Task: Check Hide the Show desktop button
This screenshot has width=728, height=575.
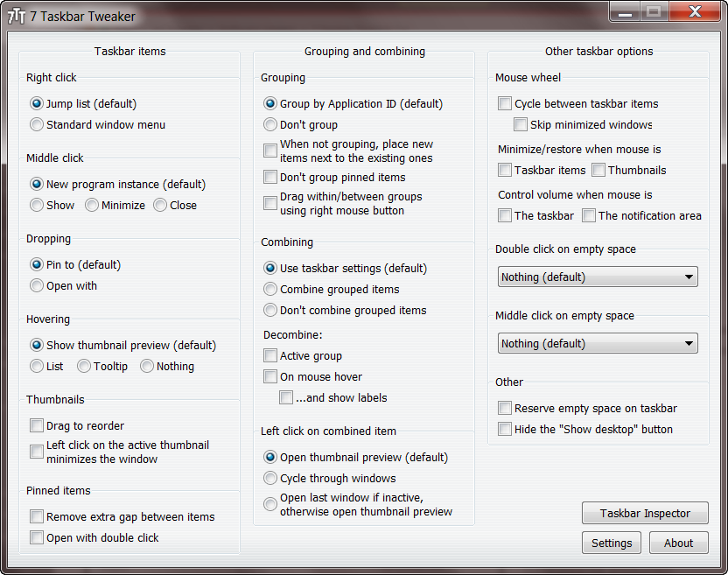Action: coord(505,430)
